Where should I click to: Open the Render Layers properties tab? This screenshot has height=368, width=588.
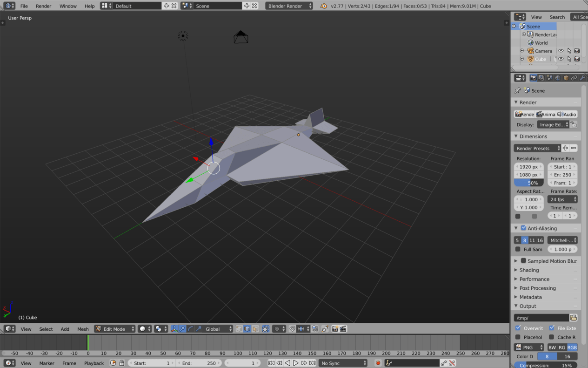click(x=541, y=78)
